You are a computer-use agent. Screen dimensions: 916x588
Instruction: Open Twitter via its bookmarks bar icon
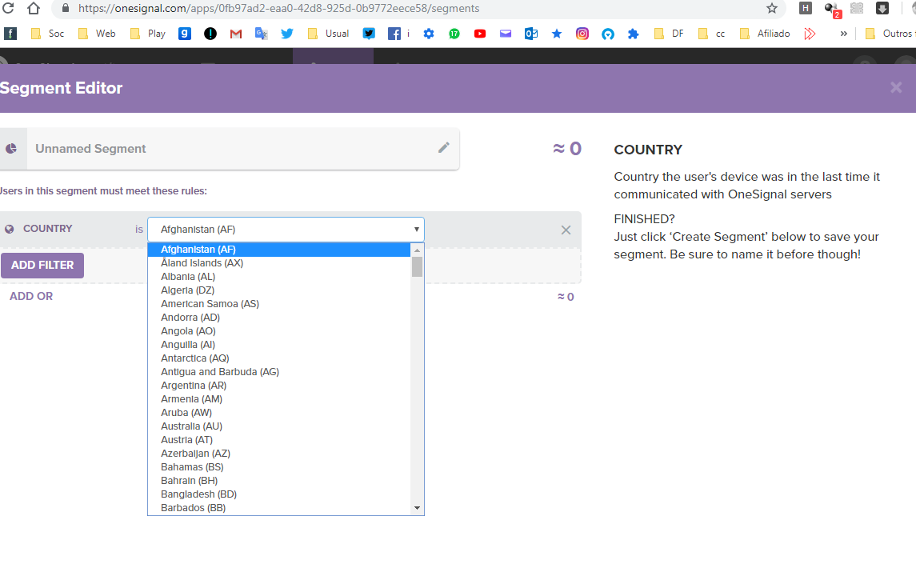coord(287,33)
